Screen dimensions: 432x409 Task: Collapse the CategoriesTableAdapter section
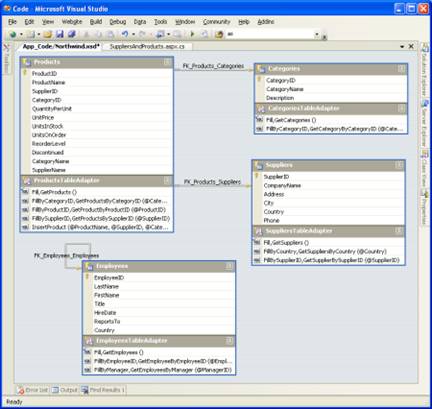pyautogui.click(x=401, y=108)
